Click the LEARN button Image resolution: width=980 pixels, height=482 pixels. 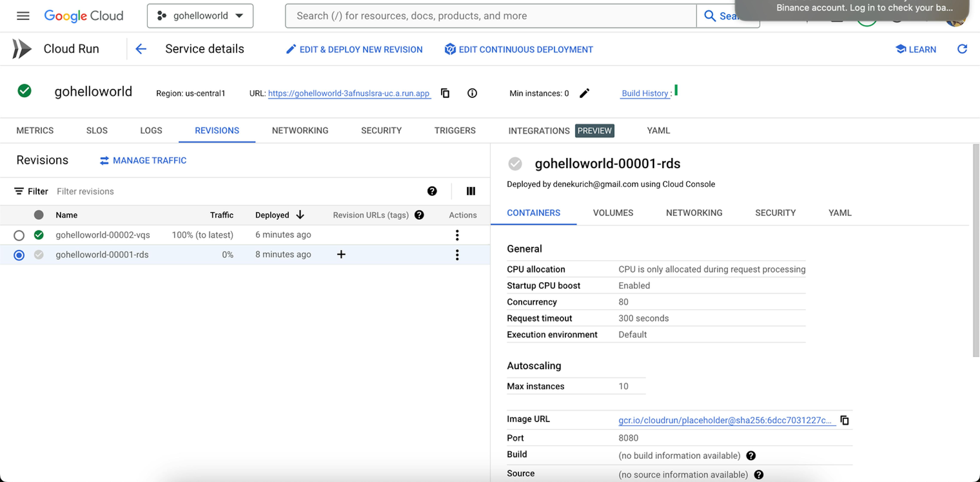point(916,49)
